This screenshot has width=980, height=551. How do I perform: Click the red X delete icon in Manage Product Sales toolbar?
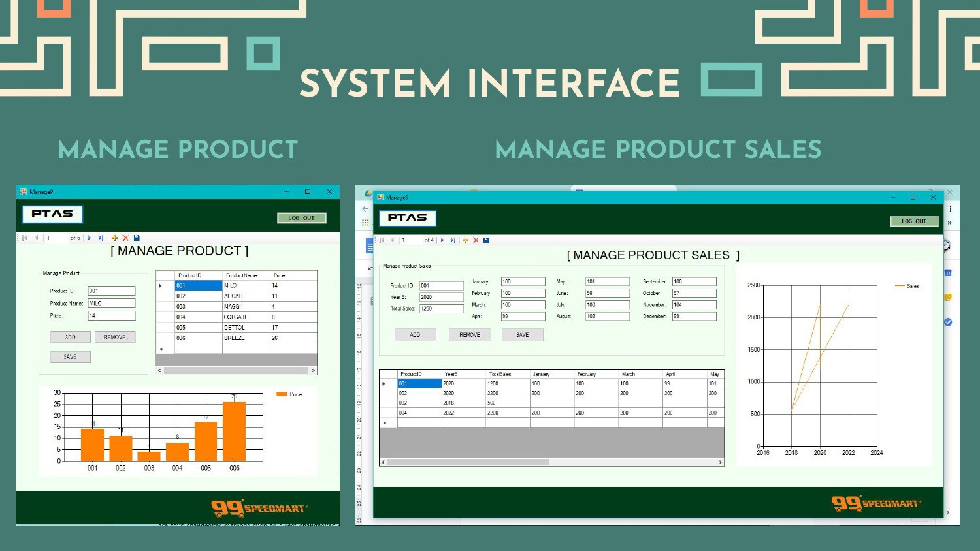click(x=476, y=240)
